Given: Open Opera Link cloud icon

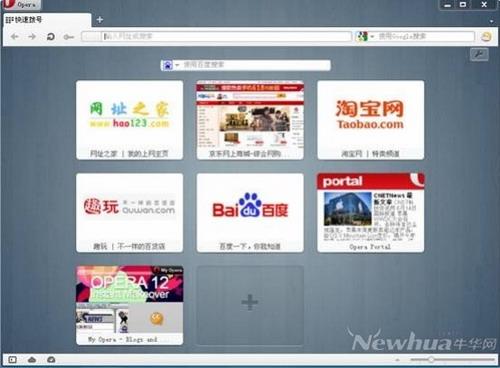Looking at the screenshot, I should [32, 360].
